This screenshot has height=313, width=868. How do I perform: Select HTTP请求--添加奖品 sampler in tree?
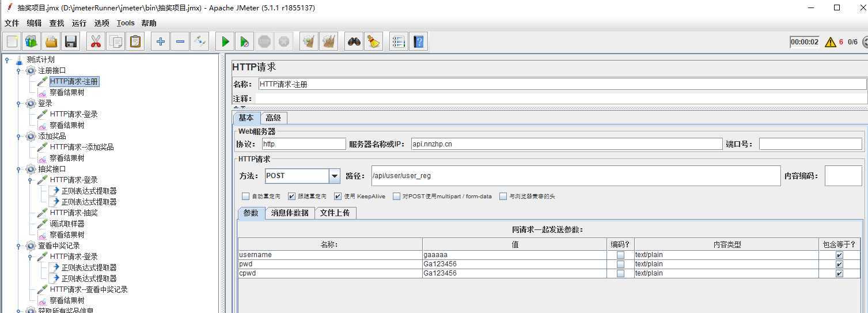(x=82, y=147)
